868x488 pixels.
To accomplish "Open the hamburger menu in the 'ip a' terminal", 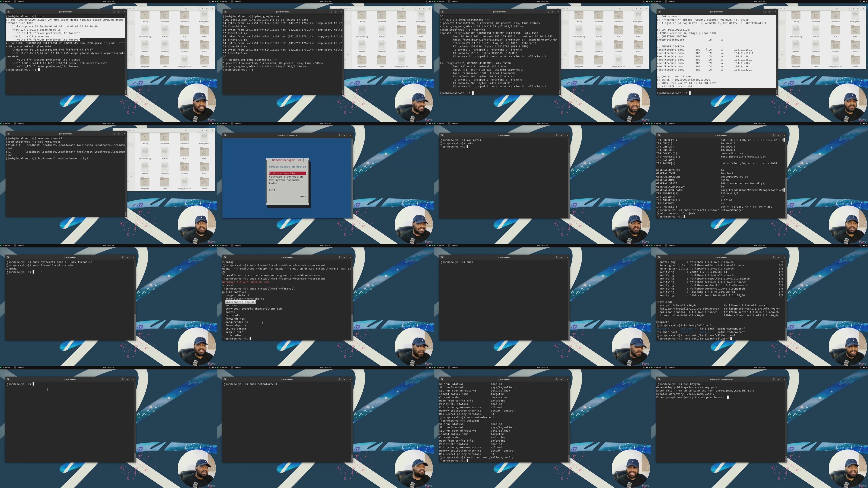I will pos(118,12).
